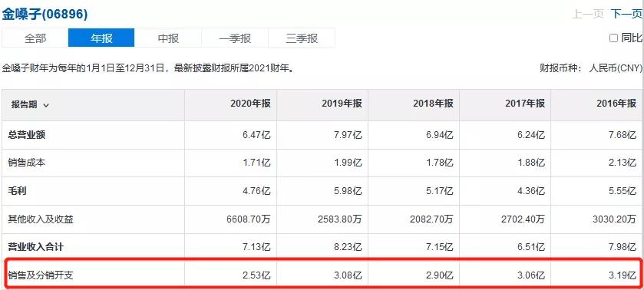Click the 营业收入合计 row label
The width and height of the screenshot is (644, 290).
pyautogui.click(x=36, y=247)
